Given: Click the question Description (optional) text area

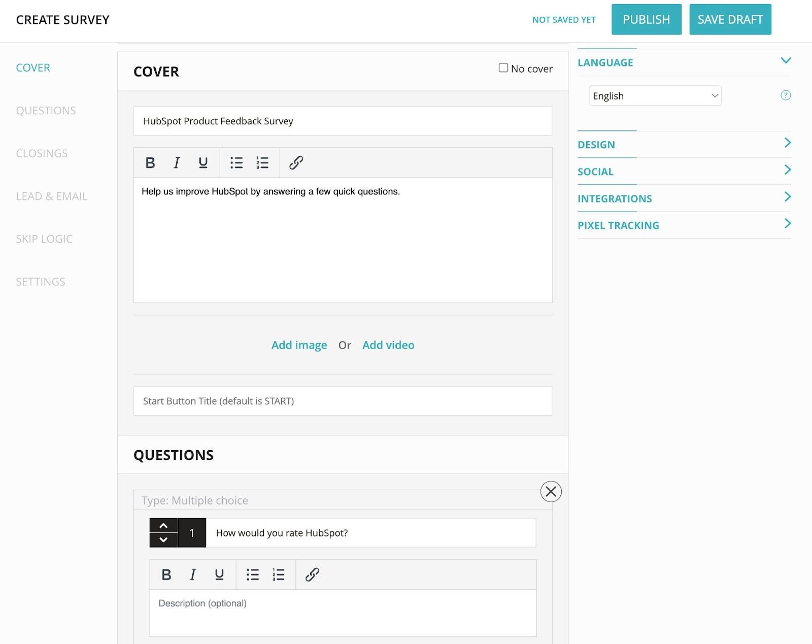Looking at the screenshot, I should (343, 613).
